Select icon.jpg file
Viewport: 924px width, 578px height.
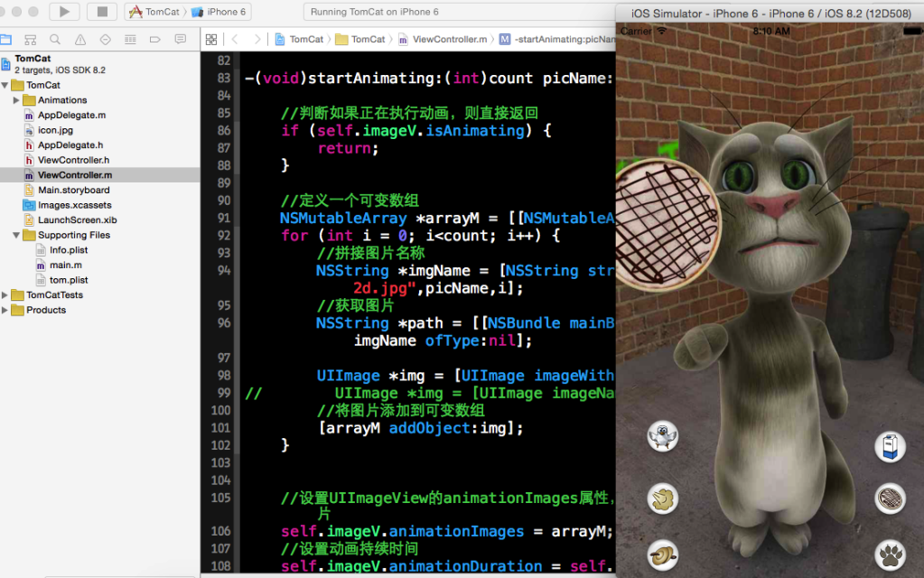point(55,130)
